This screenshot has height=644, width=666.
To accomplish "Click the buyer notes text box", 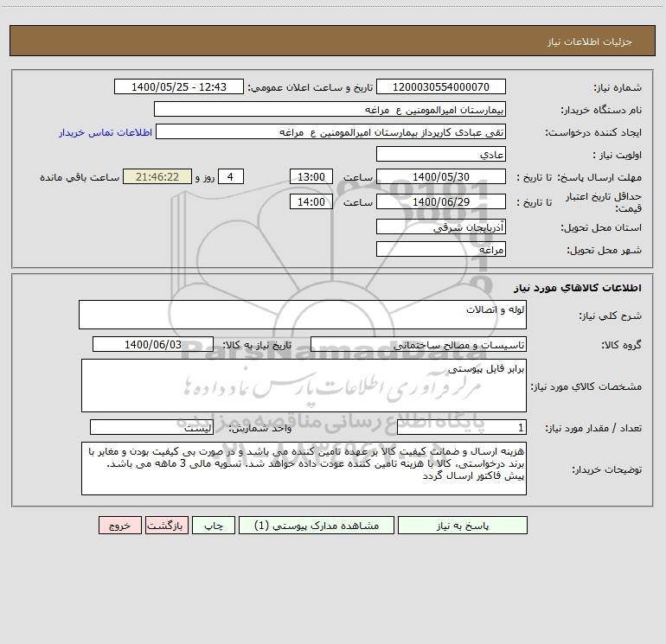I will (304, 469).
